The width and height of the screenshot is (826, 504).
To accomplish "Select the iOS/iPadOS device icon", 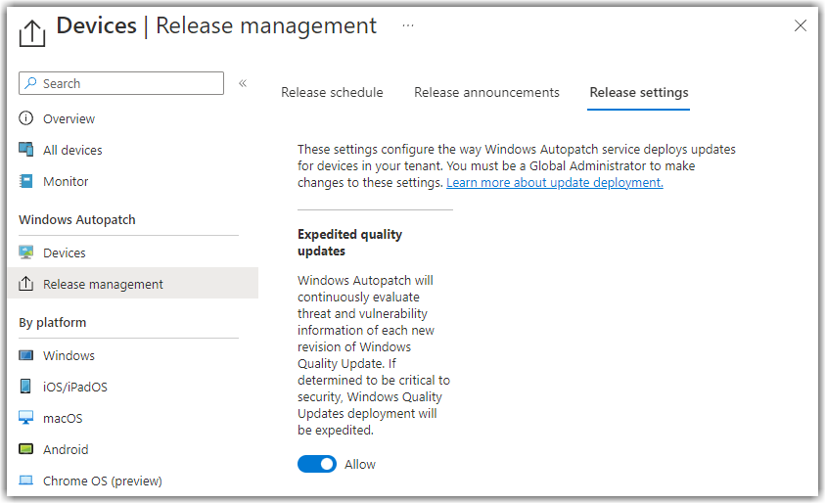I will [25, 387].
